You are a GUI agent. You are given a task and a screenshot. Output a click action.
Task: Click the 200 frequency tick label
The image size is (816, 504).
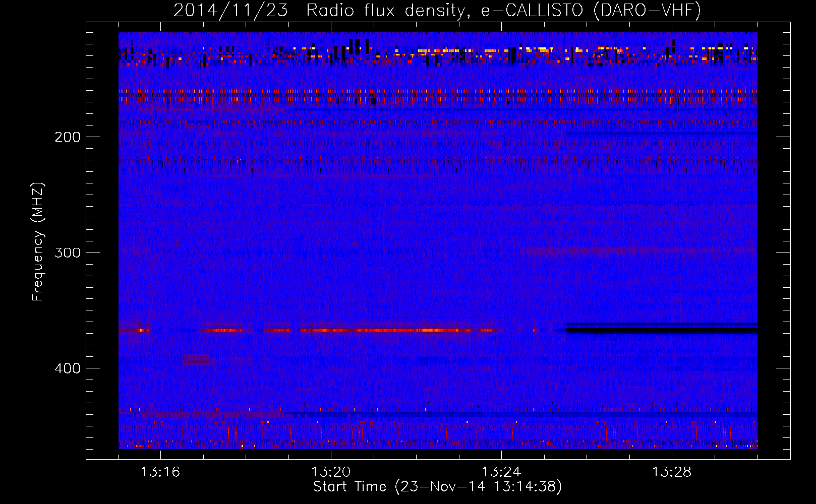(68, 137)
